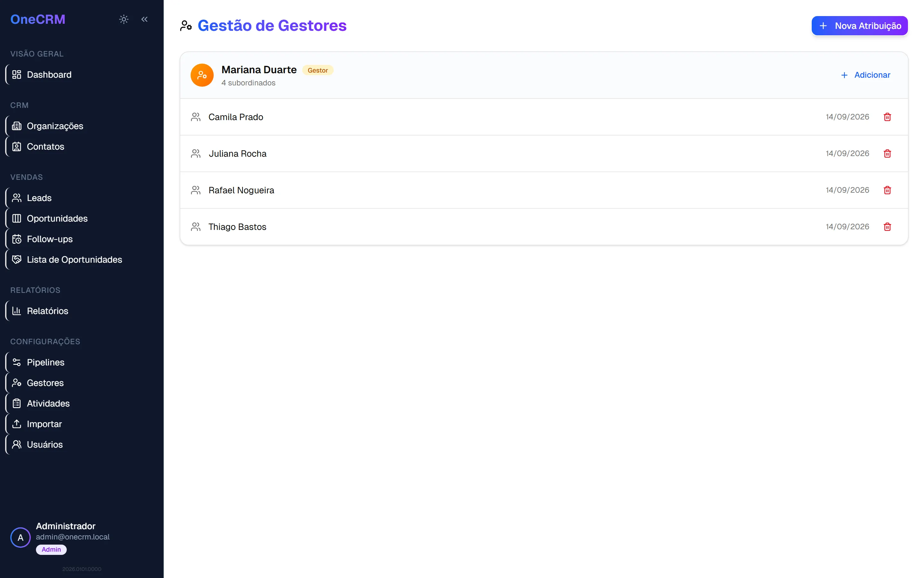The height and width of the screenshot is (578, 924).
Task: Open Relatórios section
Action: click(82, 311)
